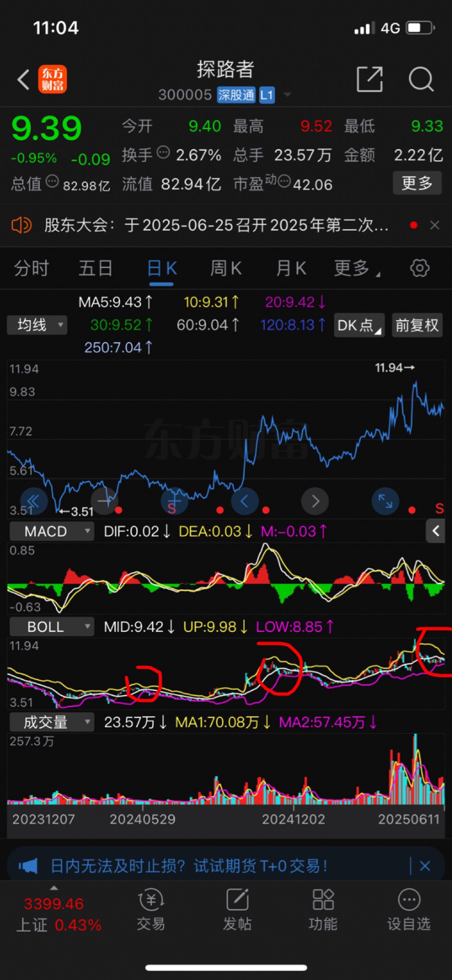Open the 更多 quote details button
Screen dimensions: 452x980
coord(417,183)
